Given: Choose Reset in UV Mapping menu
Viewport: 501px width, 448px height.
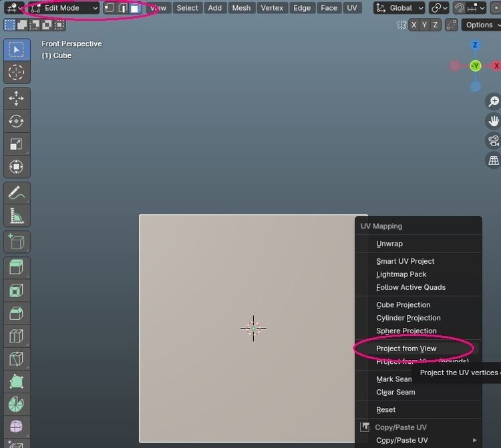Looking at the screenshot, I should coord(418,410).
